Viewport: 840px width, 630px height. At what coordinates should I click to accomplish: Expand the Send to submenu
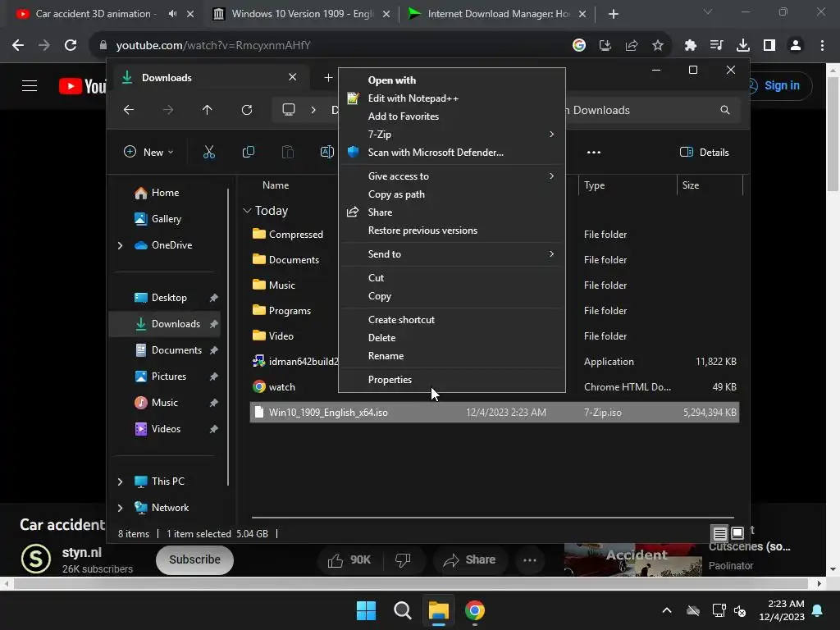452,254
